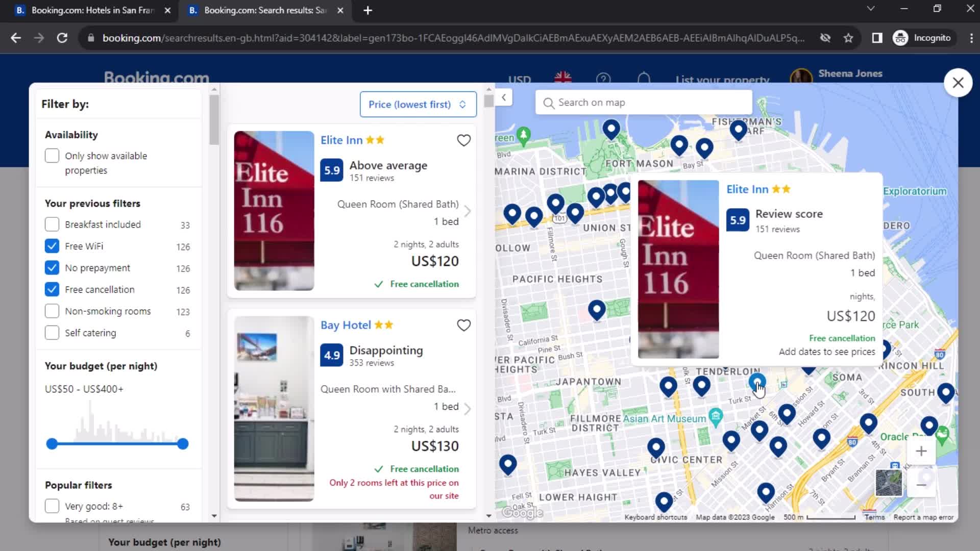Image resolution: width=980 pixels, height=551 pixels.
Task: Click the map pin near Fisherman's Wharf
Action: coord(738,131)
